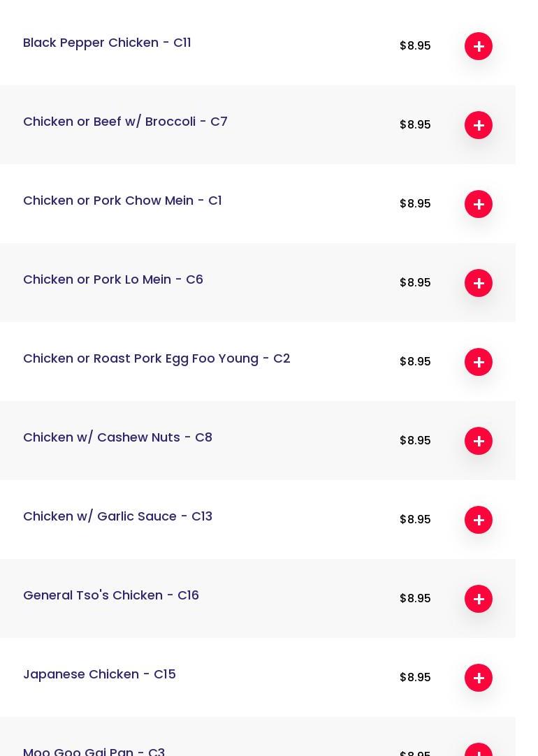Open Chicken or Pork Chow Mein - C1

pyautogui.click(x=122, y=201)
